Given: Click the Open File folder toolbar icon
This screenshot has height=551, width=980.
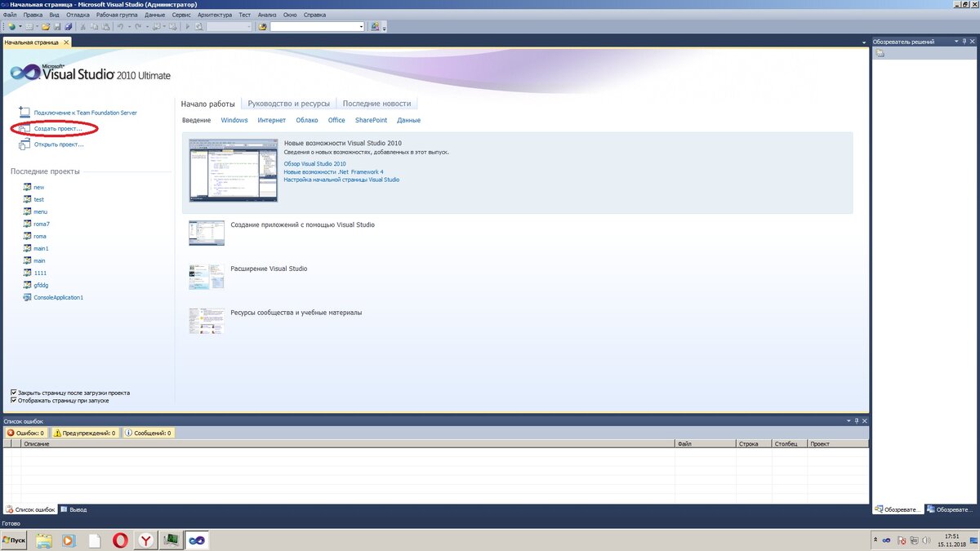Looking at the screenshot, I should [x=46, y=26].
